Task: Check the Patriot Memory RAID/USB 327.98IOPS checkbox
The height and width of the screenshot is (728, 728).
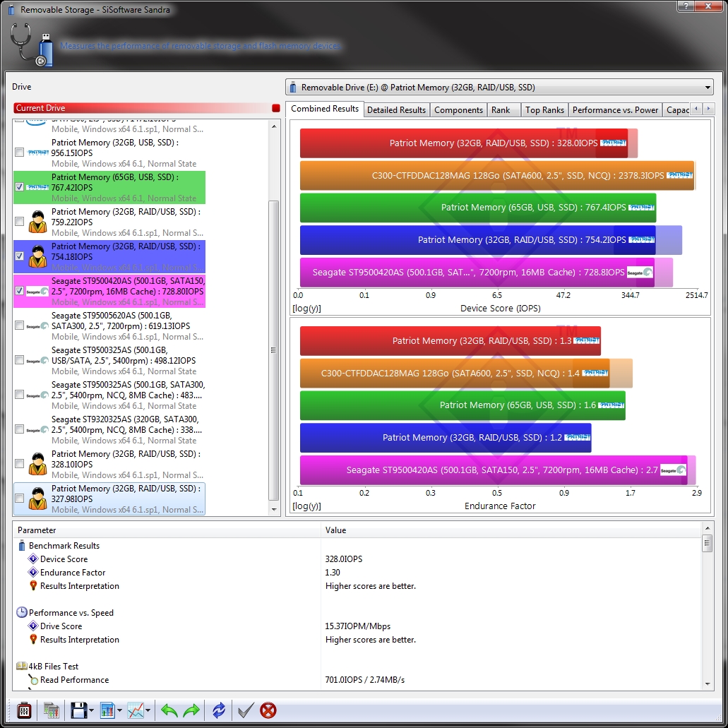Action: pyautogui.click(x=20, y=499)
